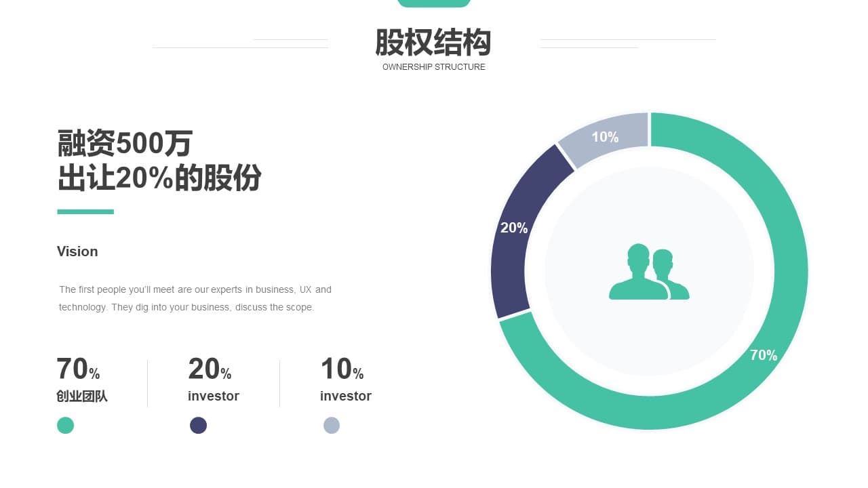Select the 创业团队 label
This screenshot has width=868, height=488.
(82, 396)
